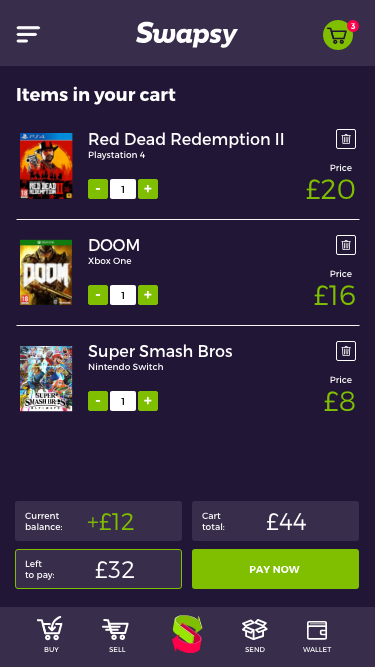Screen dimensions: 375x667
Task: Tap the Red Dead Redemption cover thumbnail
Action: 46,166
